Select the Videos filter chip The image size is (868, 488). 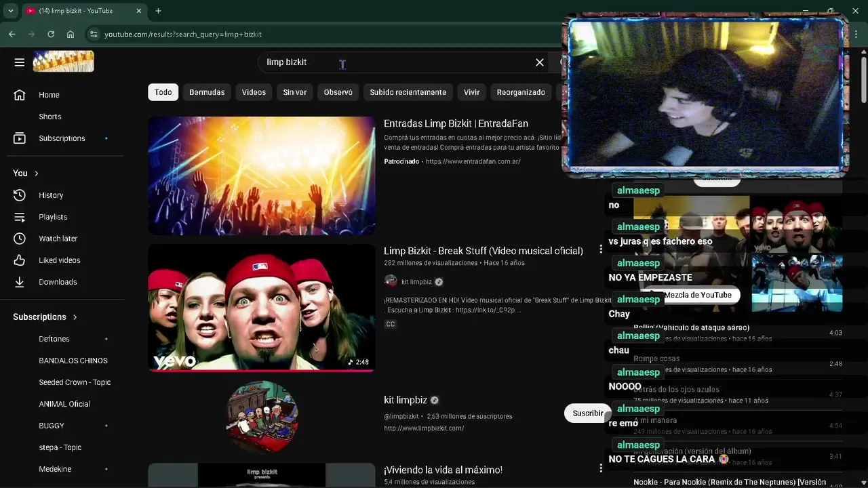(x=254, y=92)
